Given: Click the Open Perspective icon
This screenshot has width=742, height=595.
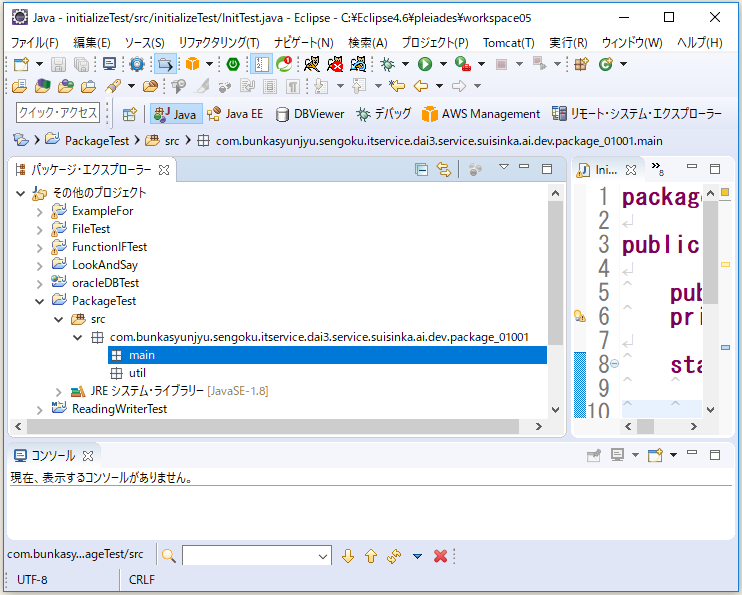Looking at the screenshot, I should (129, 114).
